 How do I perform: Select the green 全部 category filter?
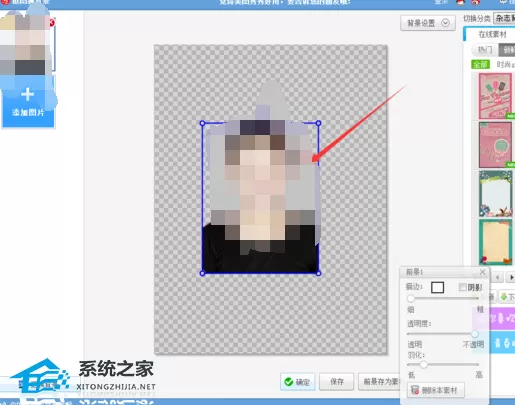(x=480, y=64)
